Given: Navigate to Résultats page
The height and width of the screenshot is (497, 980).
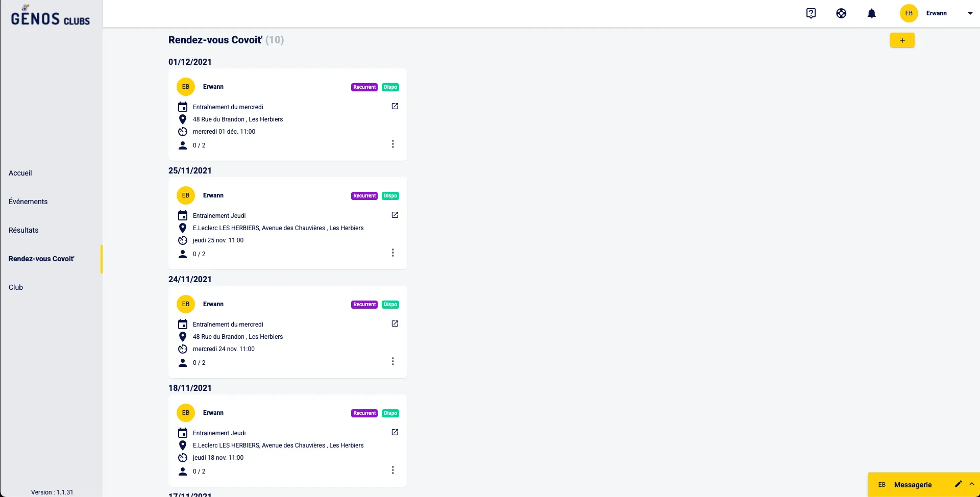Looking at the screenshot, I should tap(23, 230).
